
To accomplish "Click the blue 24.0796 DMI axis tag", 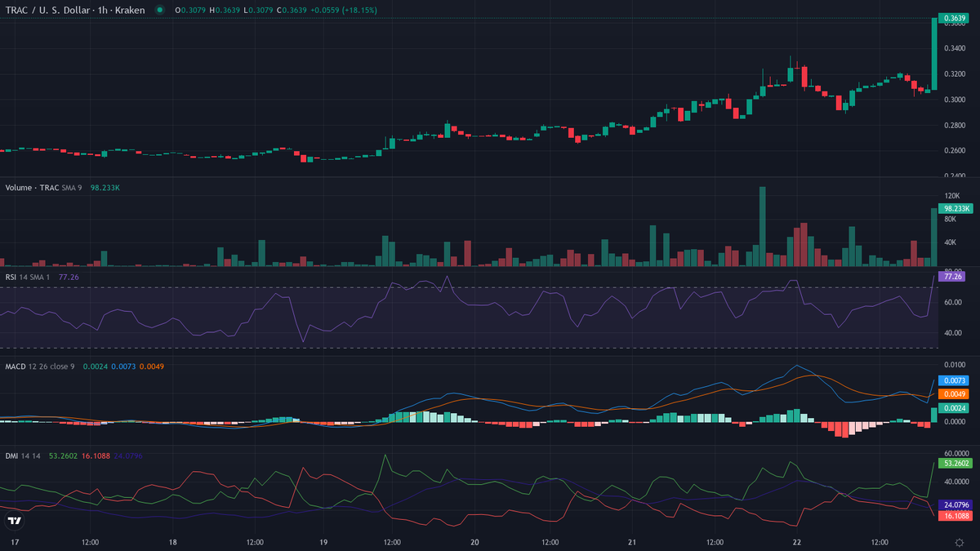I will pos(956,504).
